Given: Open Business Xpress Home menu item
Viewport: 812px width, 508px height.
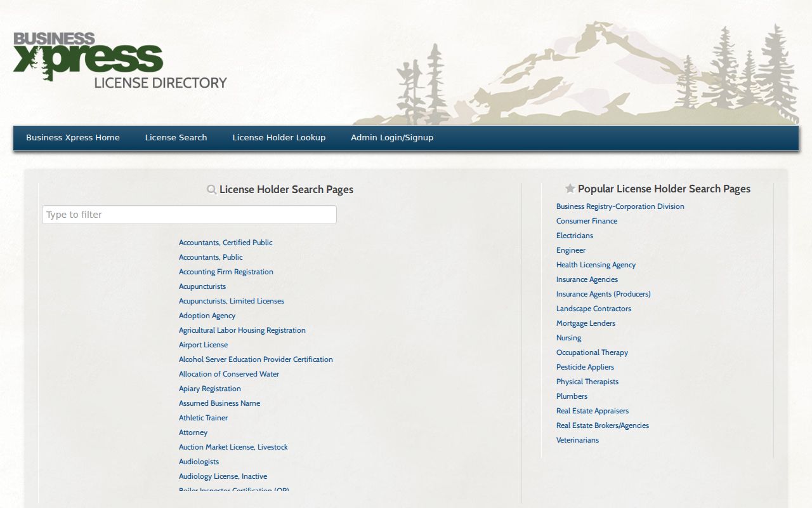Looking at the screenshot, I should click(73, 138).
